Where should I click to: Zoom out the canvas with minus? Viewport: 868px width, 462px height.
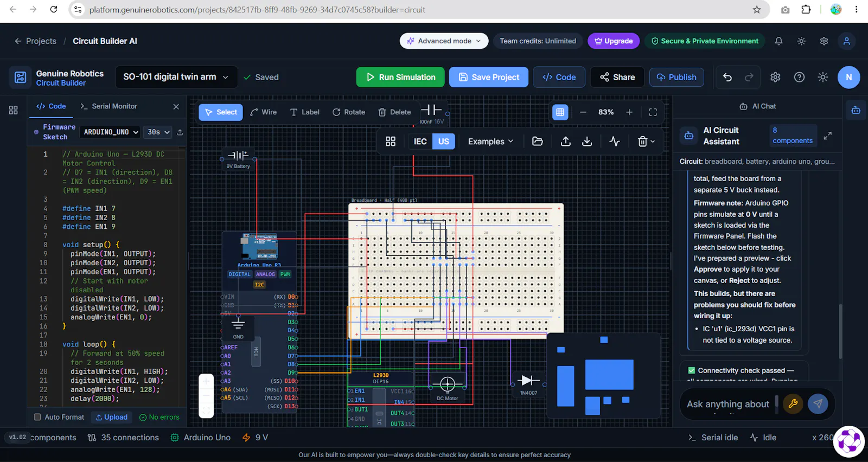click(583, 112)
